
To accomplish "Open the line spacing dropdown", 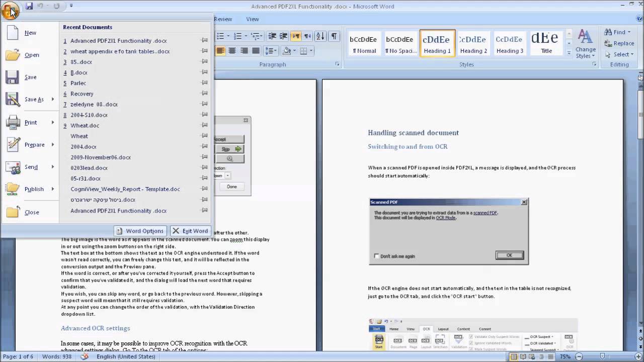I will pos(272,51).
